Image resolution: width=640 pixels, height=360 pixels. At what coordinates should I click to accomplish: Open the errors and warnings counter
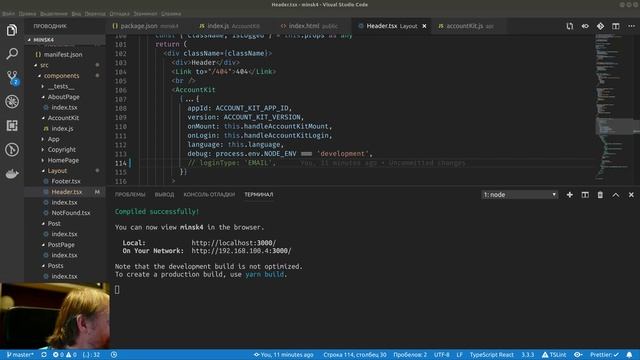coord(64,355)
